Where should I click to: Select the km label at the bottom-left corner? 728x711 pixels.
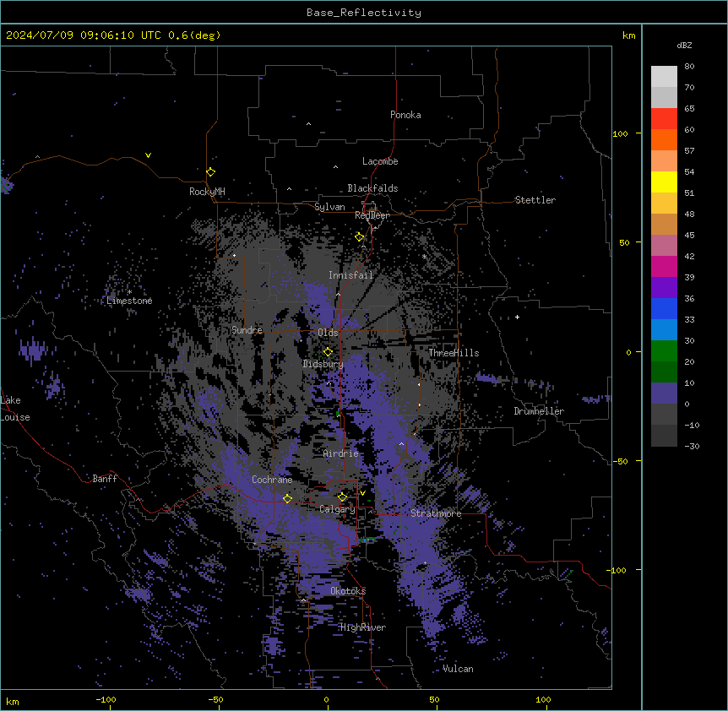point(13,701)
